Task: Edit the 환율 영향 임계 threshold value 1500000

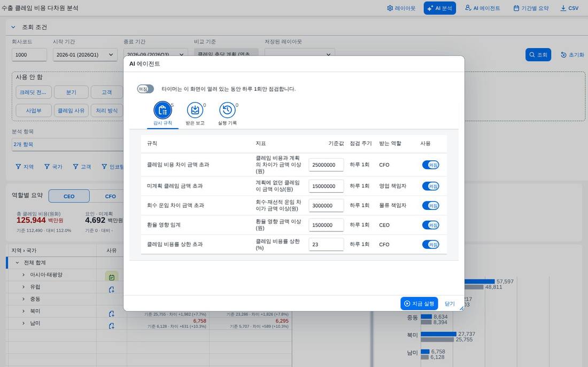Action: pyautogui.click(x=326, y=225)
